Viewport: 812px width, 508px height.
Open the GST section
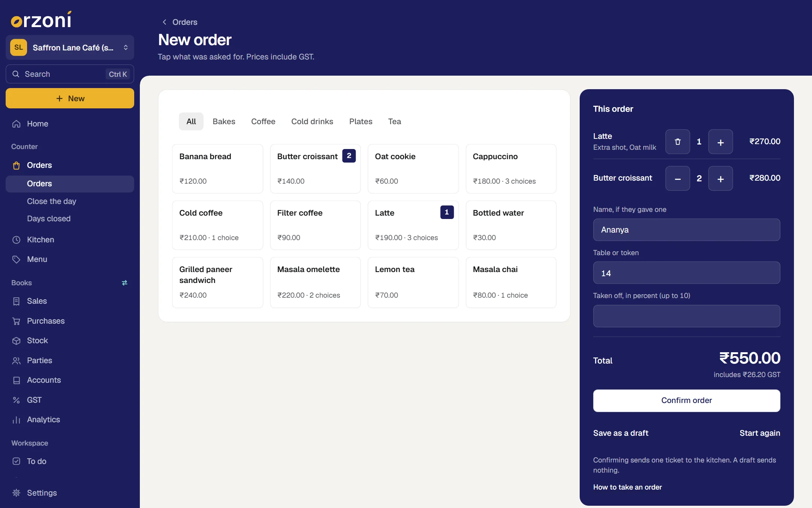tap(70, 400)
